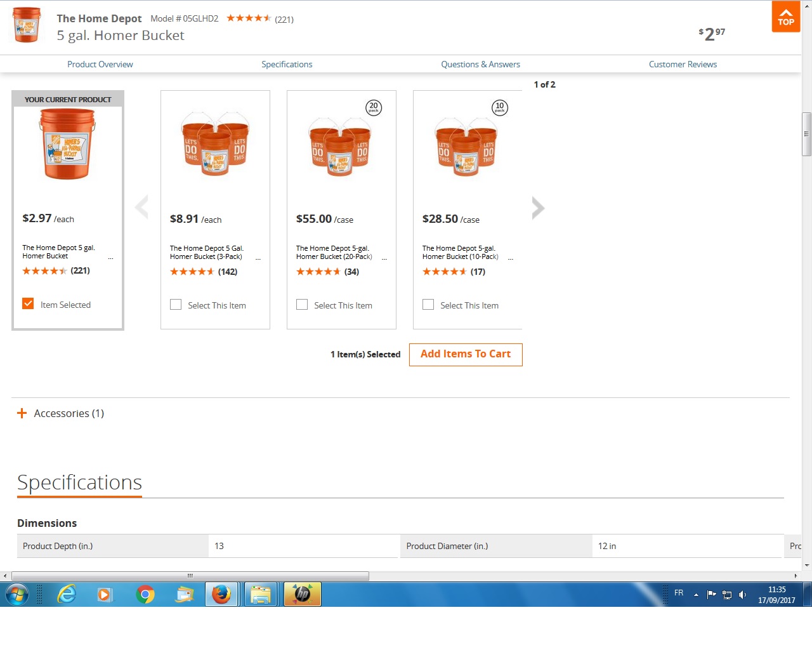Click the 3-Pack bucket product image
Screen dimensions: 812x650
pyautogui.click(x=215, y=143)
